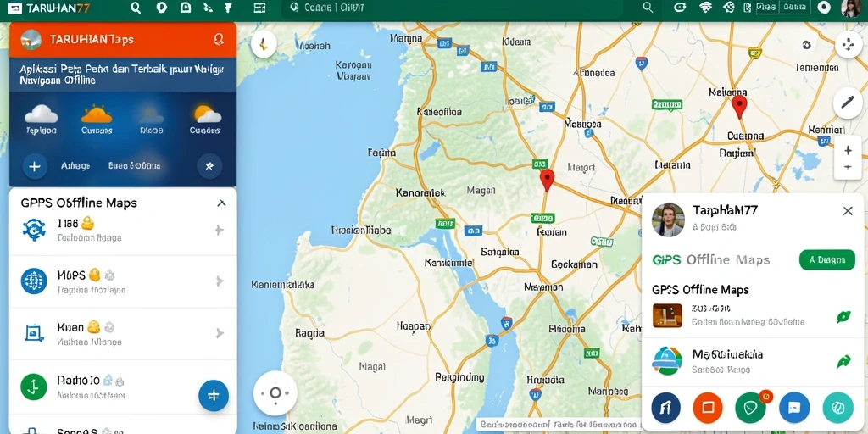
Task: Click the search icon in orange TARUHAN header
Action: (x=219, y=39)
